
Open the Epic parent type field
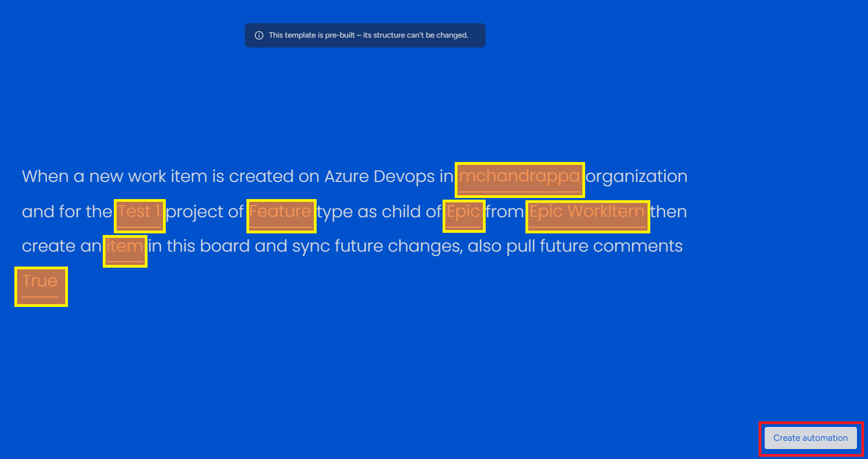pos(464,216)
